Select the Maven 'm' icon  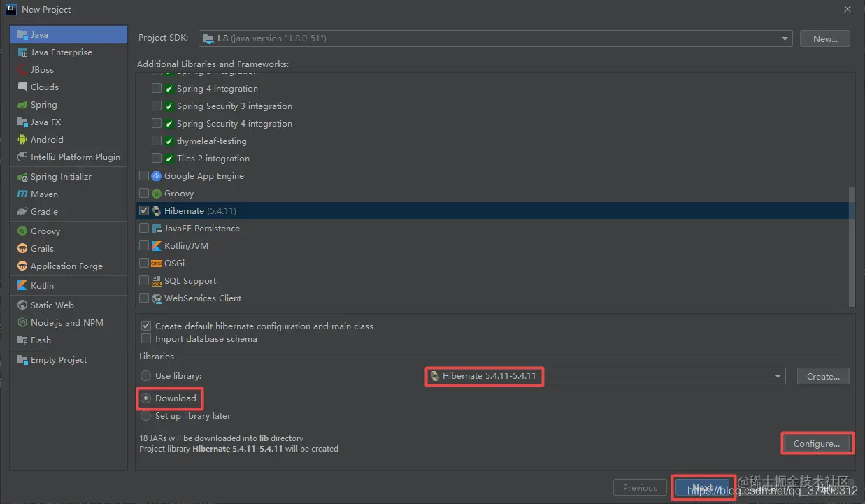(x=22, y=194)
